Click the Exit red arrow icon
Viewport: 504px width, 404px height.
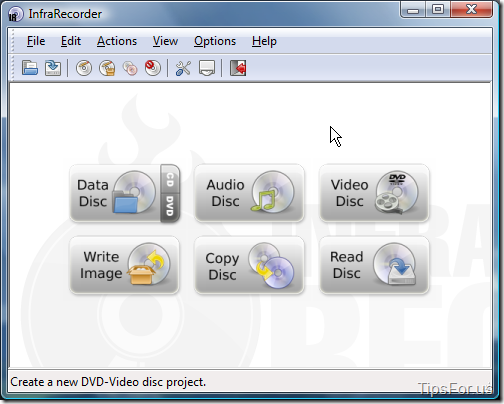[238, 68]
